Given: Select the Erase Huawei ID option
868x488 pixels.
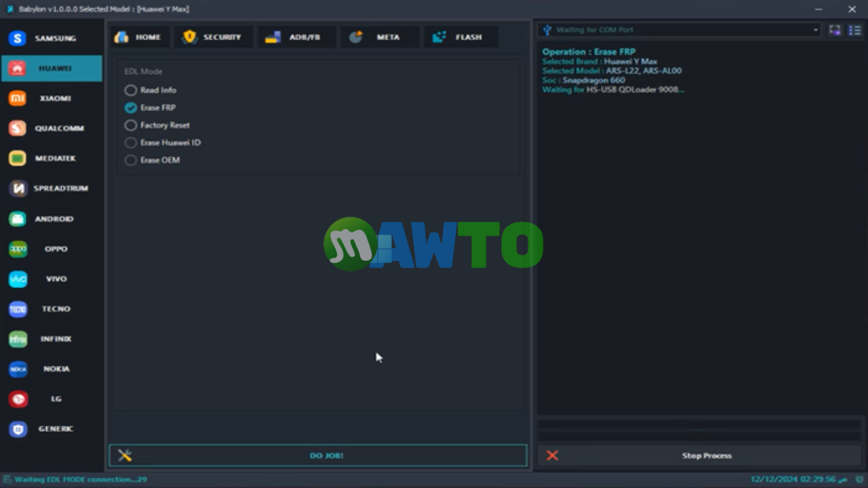Looking at the screenshot, I should 163,143.
